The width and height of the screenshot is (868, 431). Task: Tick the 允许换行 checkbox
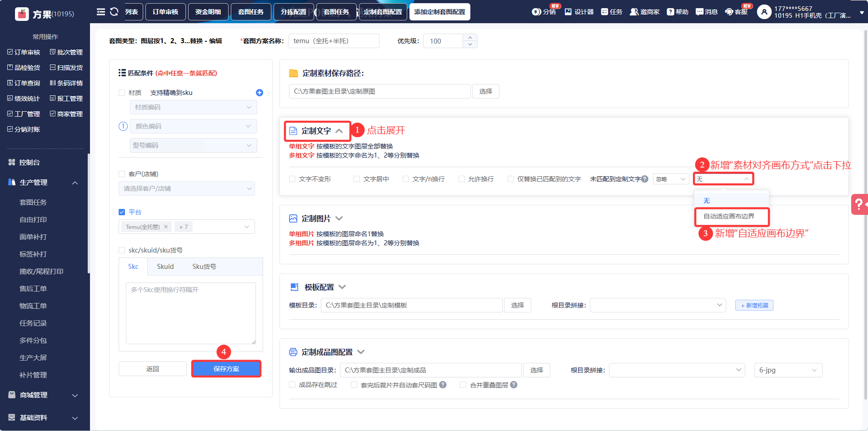coord(462,179)
